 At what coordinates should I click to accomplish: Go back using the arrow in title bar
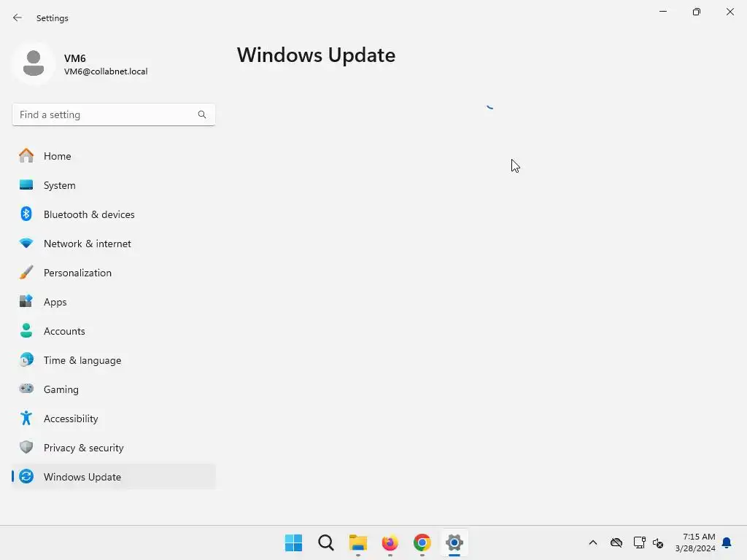pyautogui.click(x=18, y=17)
